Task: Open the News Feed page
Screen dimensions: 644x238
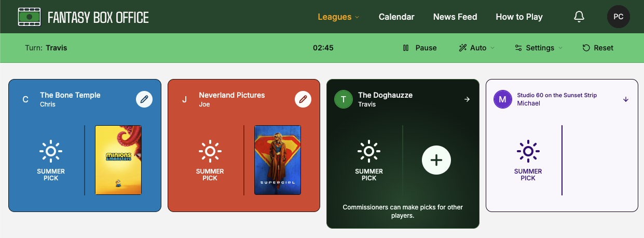Action: [x=455, y=17]
